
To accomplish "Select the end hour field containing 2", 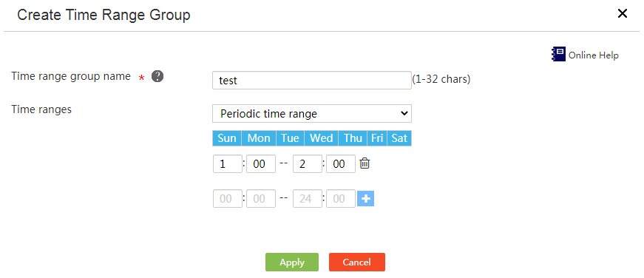I will pos(308,164).
